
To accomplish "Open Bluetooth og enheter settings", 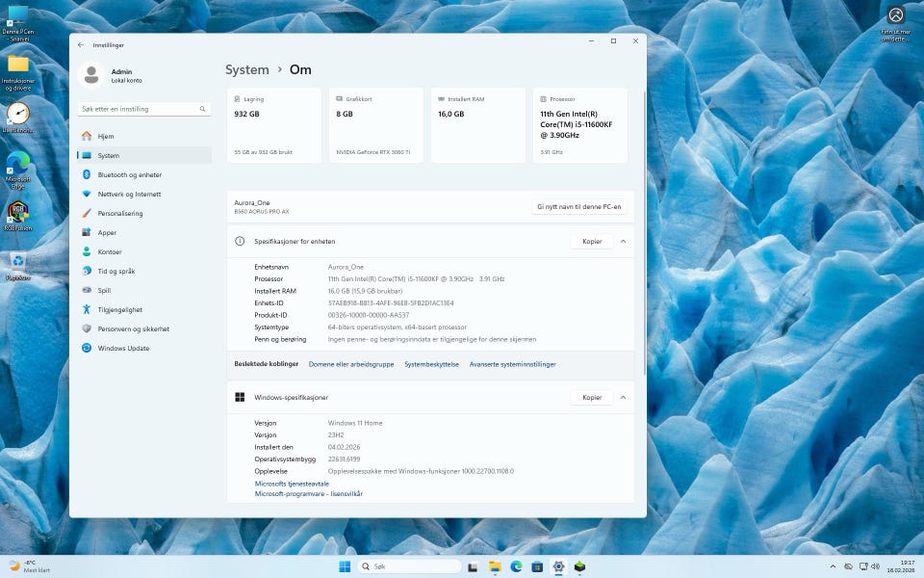I will point(143,174).
